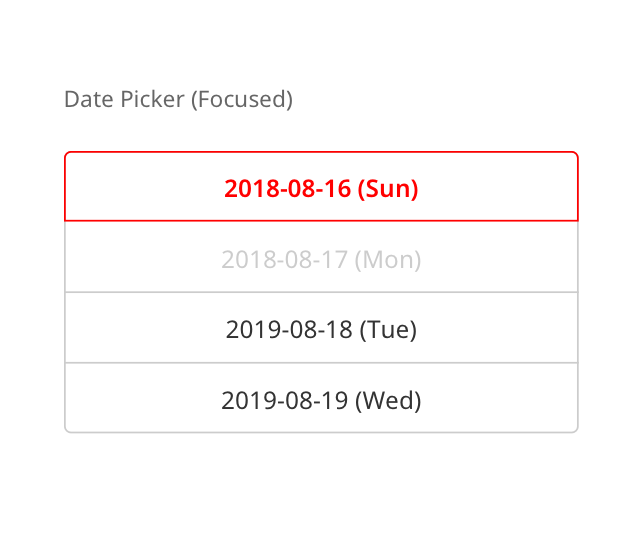Select the last date in the list
The image size is (640, 542).
tap(321, 401)
